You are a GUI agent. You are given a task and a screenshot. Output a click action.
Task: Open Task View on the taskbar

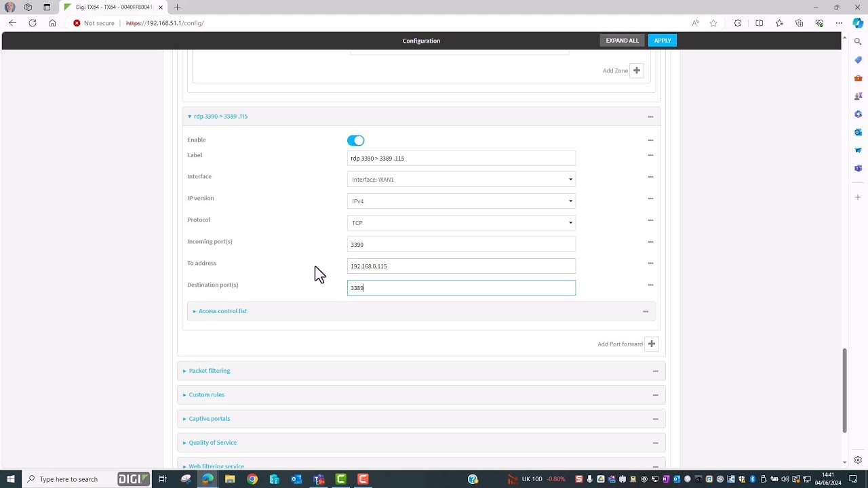coord(163,479)
